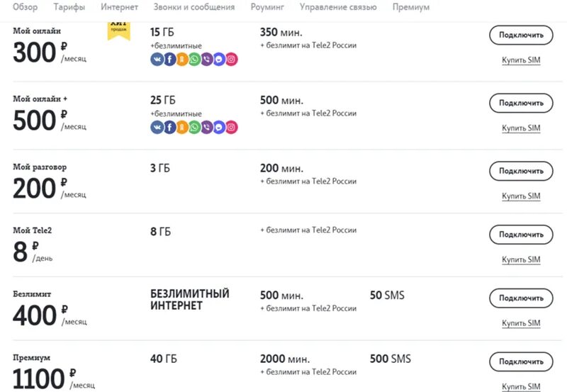Open the Тарифы tab
The width and height of the screenshot is (567, 392).
69,7
